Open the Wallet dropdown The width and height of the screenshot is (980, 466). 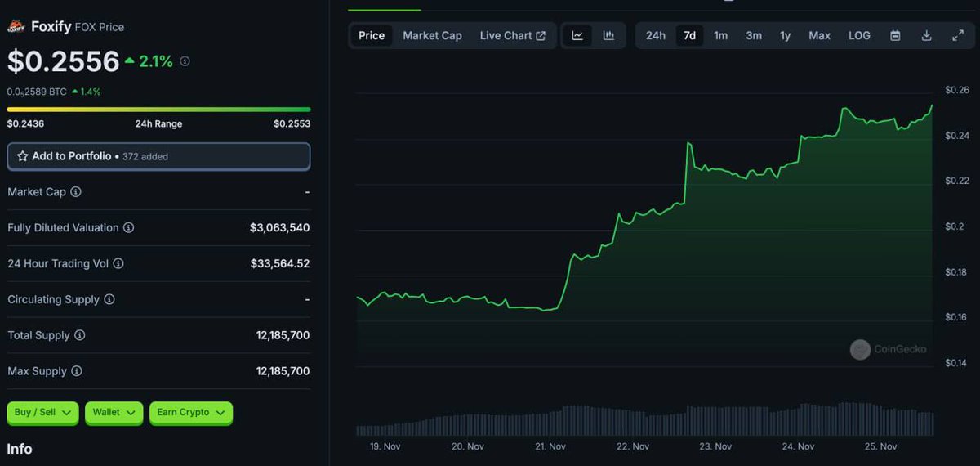[x=114, y=413]
